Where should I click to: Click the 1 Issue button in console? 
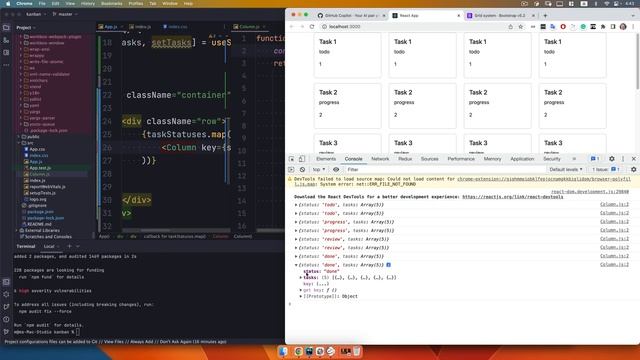point(606,169)
